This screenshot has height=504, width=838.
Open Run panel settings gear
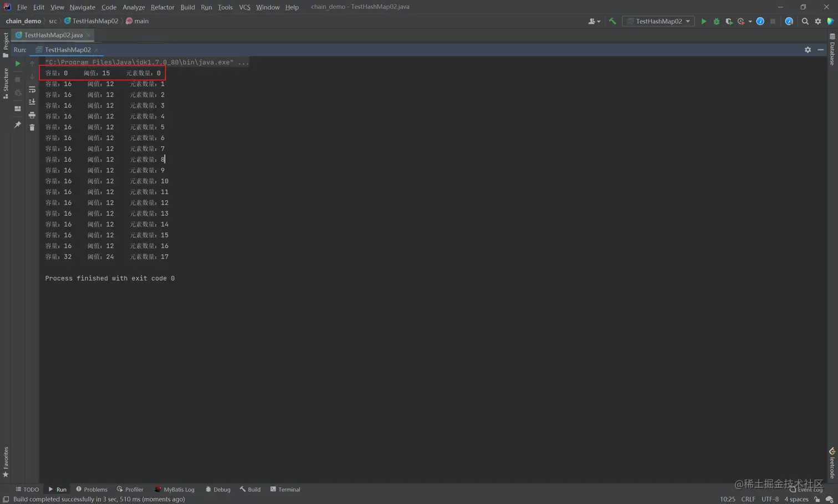point(808,50)
